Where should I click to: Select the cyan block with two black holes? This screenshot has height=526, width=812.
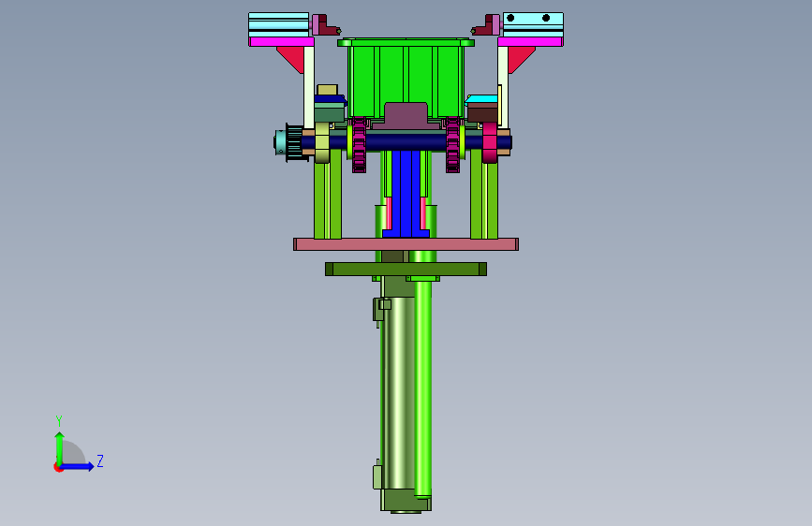pyautogui.click(x=533, y=24)
